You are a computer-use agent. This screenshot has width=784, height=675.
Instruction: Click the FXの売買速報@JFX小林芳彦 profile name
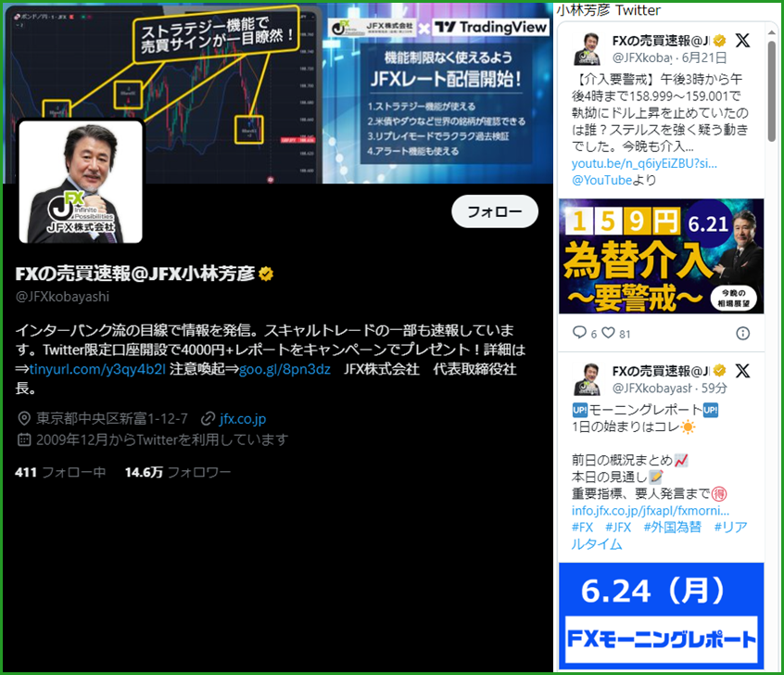pos(135,274)
